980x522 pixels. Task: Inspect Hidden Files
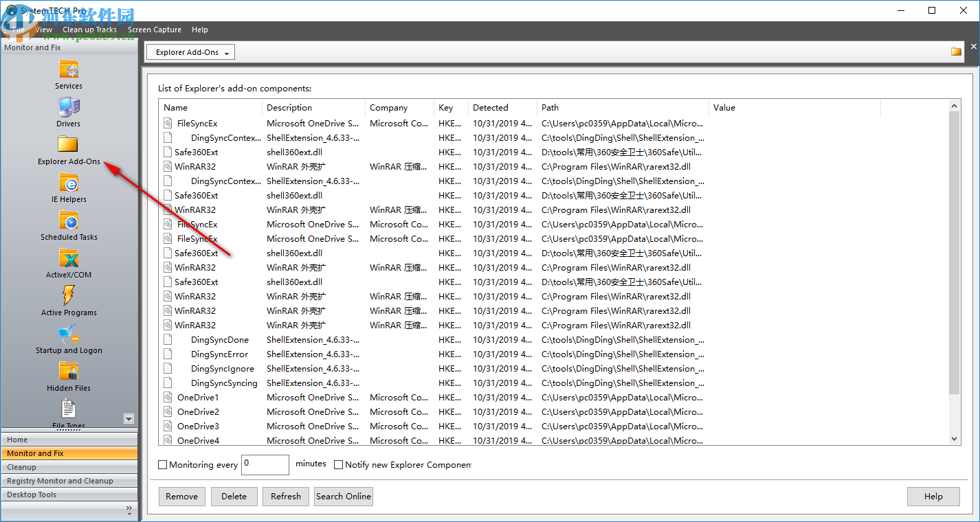pos(69,376)
